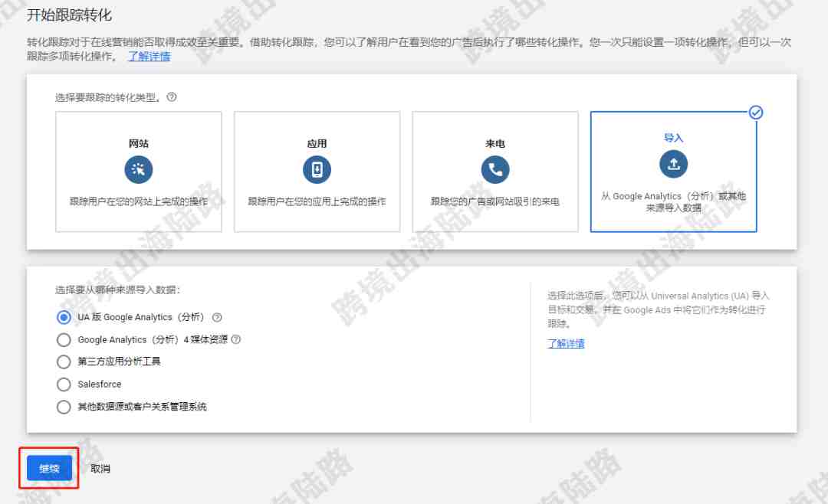
Task: Click the Universal Analytics (UA) explanation text
Action: [x=658, y=309]
